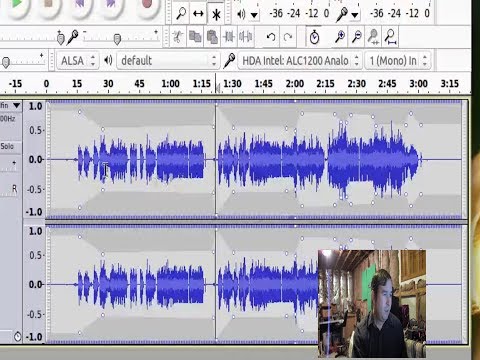
Task: Click 2:00 on the timeline ruler
Action: click(295, 83)
